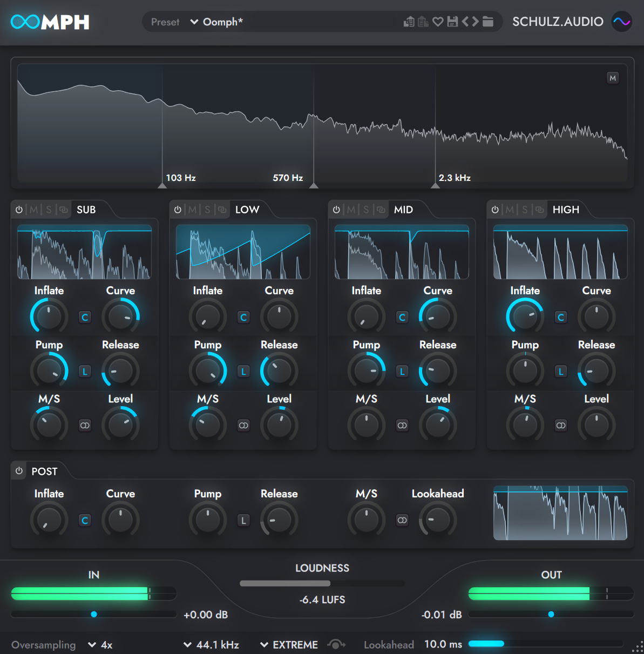
Task: Favorite the Oomph preset with the heart icon
Action: (x=438, y=21)
